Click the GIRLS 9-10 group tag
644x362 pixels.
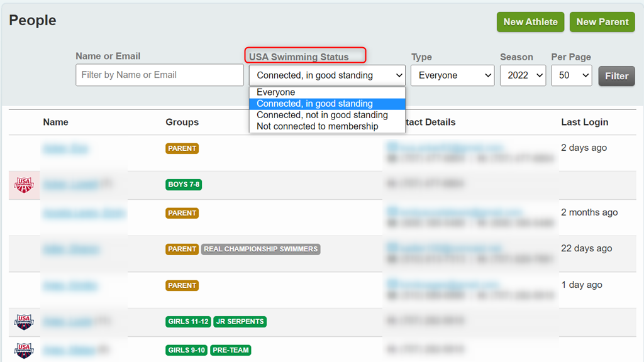pos(186,350)
